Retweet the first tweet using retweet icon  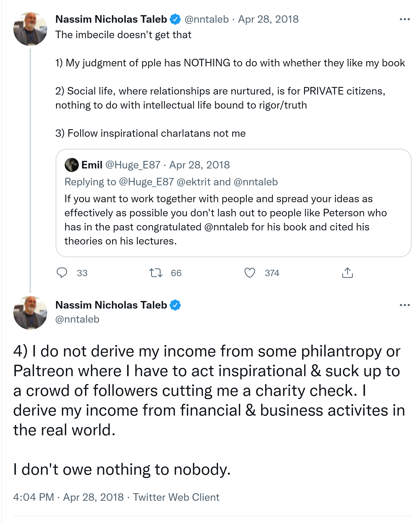156,273
